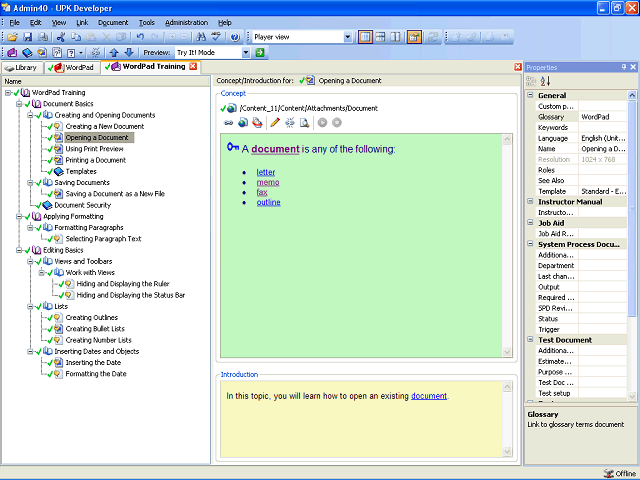Close the WordPad Training tab with red X
Viewport: 640px width, 480px height.
pyautogui.click(x=193, y=67)
